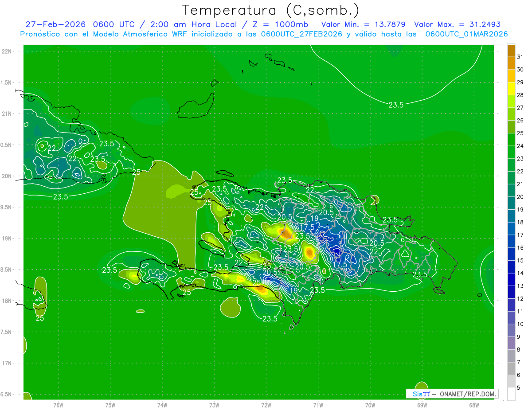Click the 21N latitude axis label
The image size is (532, 411).
click(8, 114)
